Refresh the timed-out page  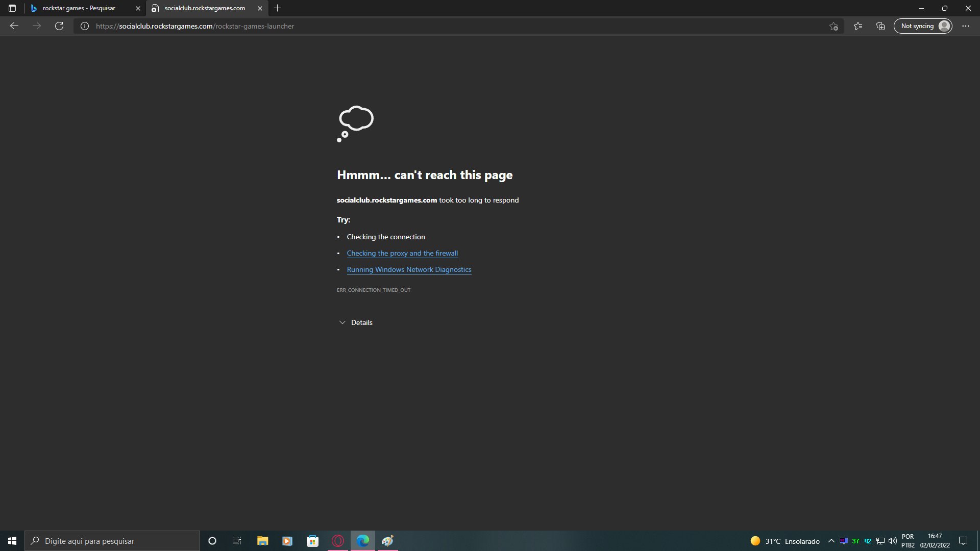(x=59, y=26)
